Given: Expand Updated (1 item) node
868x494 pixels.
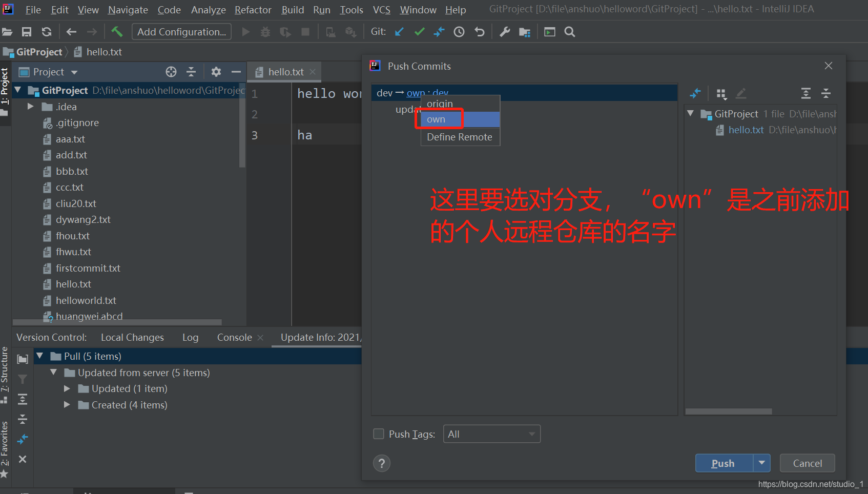Looking at the screenshot, I should [67, 388].
